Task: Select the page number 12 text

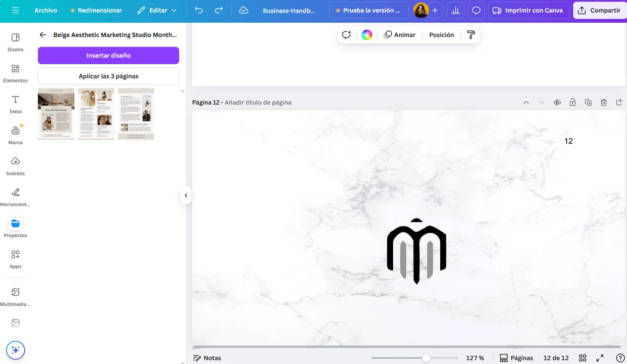Action: tap(569, 141)
